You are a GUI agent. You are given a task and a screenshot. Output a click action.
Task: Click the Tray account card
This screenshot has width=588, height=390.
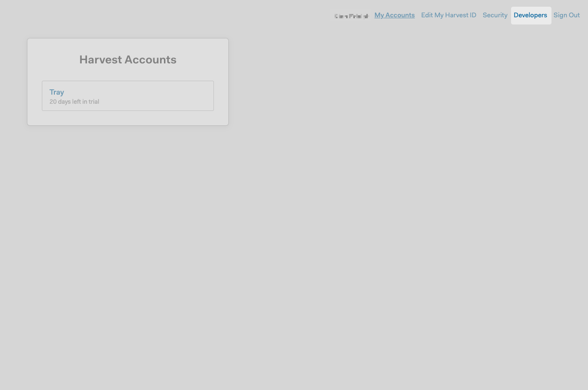(x=128, y=96)
